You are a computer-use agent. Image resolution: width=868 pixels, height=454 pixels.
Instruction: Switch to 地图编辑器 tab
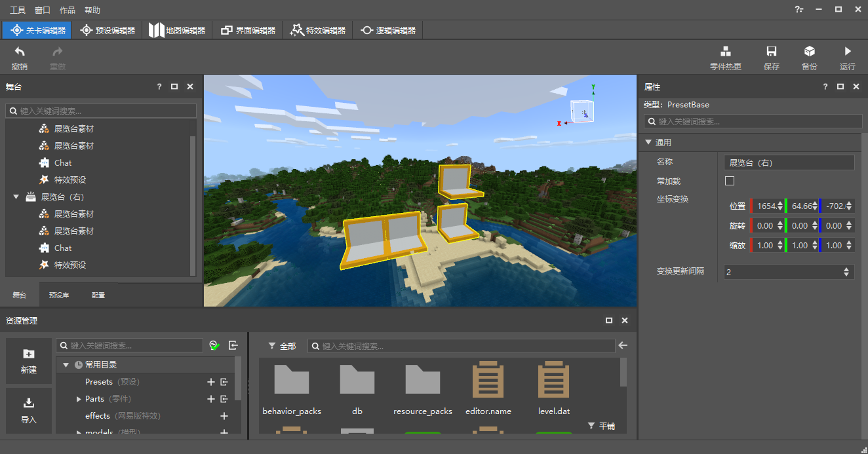pyautogui.click(x=177, y=30)
